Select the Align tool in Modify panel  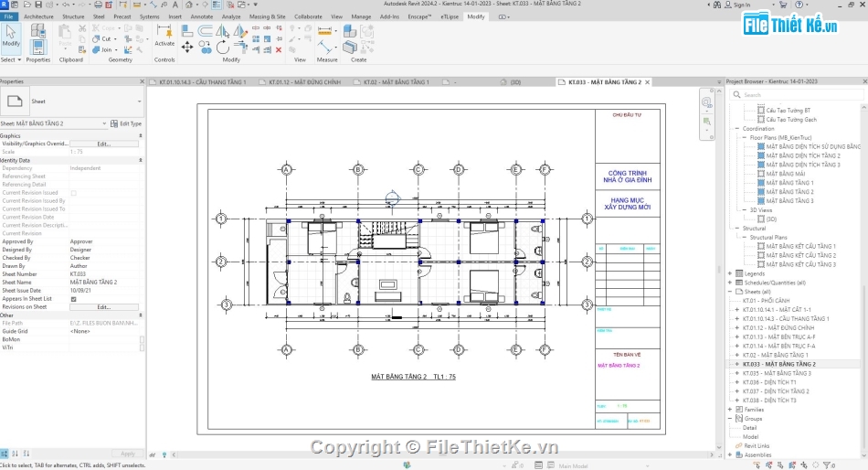click(x=187, y=31)
